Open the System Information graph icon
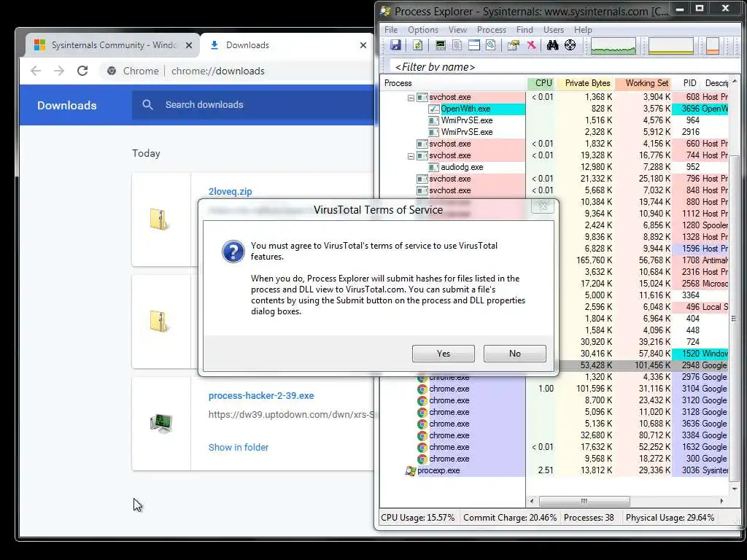The image size is (747, 560). (x=440, y=45)
